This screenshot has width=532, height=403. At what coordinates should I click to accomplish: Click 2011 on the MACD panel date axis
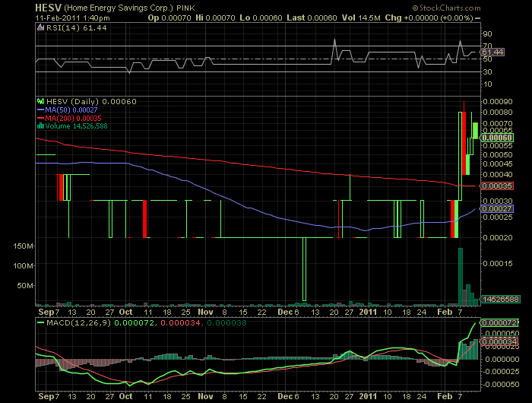368,396
